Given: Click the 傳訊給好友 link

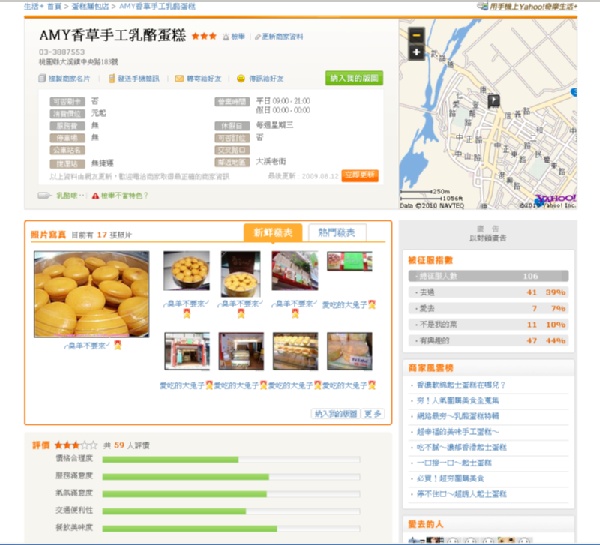Looking at the screenshot, I should tap(266, 78).
